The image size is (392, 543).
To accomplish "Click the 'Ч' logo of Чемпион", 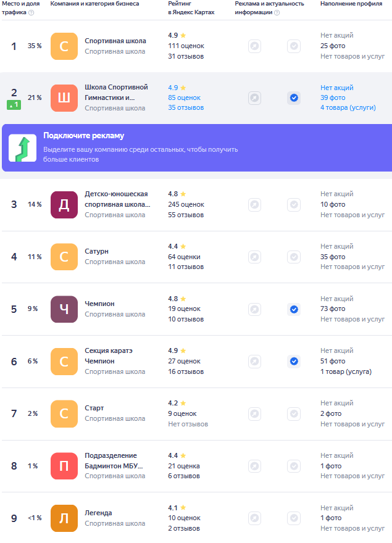I will pyautogui.click(x=64, y=309).
